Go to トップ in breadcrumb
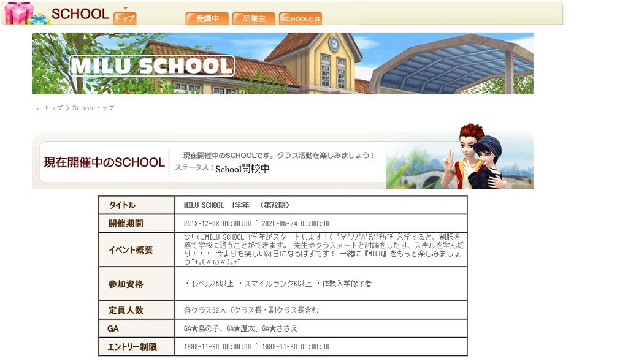Screen dimensions: 628x364 click(x=53, y=108)
